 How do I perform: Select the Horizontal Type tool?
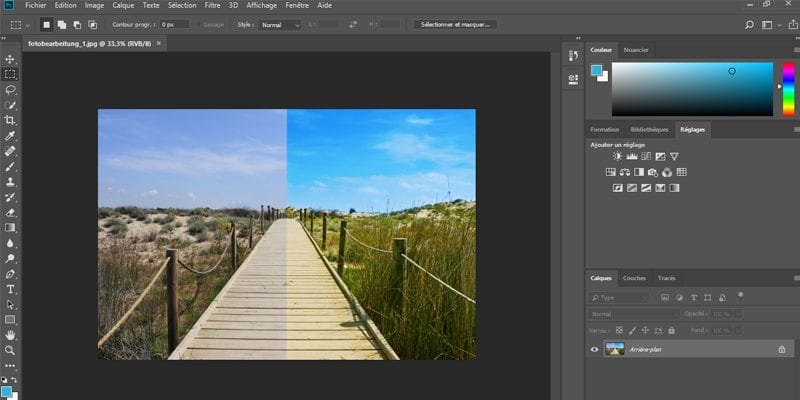[x=10, y=289]
